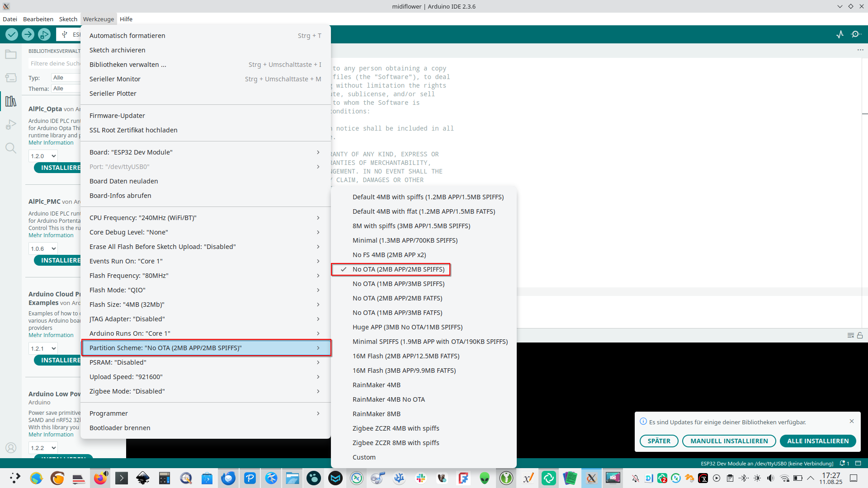868x488 pixels.
Task: Open the Search sidebar icon
Action: (x=11, y=148)
